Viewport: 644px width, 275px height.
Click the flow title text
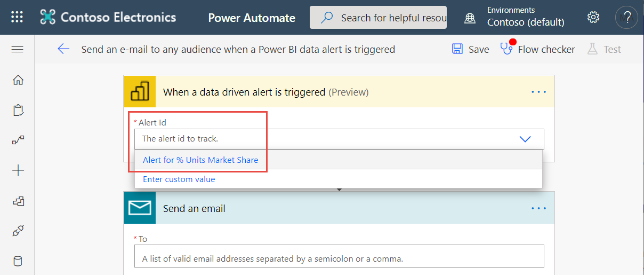[238, 50]
